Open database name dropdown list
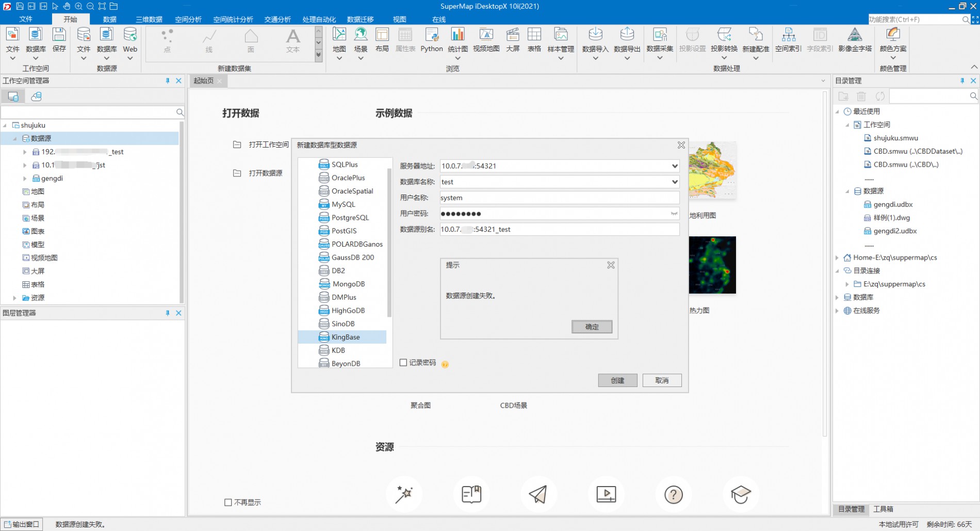Screen dimensions: 980x531 click(x=674, y=182)
